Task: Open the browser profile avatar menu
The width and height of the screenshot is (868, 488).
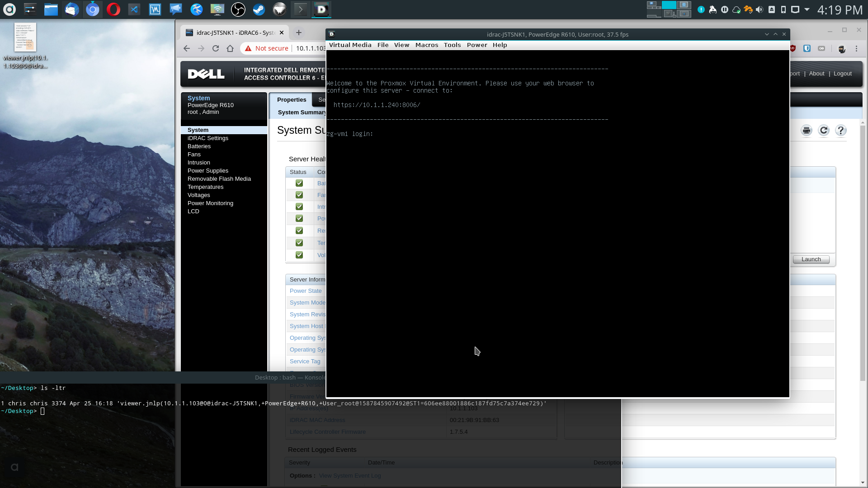Action: (x=842, y=49)
